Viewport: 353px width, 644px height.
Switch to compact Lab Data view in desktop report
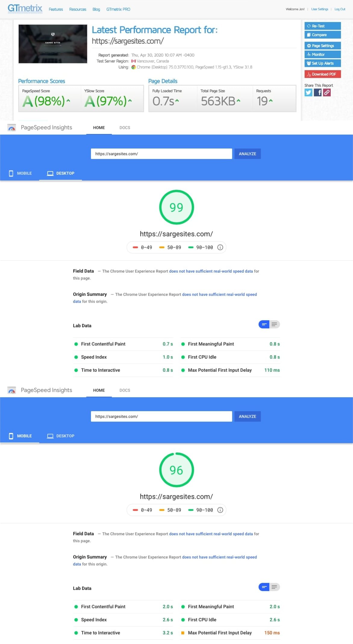[264, 324]
